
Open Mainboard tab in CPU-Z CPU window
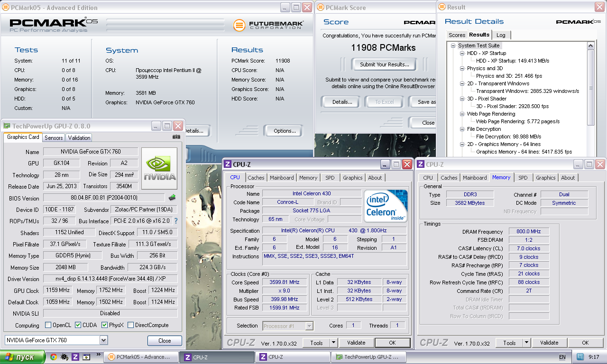[x=282, y=178]
